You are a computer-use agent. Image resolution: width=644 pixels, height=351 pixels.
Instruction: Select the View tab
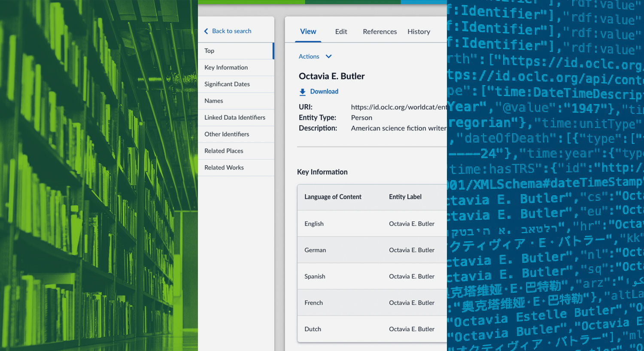pos(308,32)
